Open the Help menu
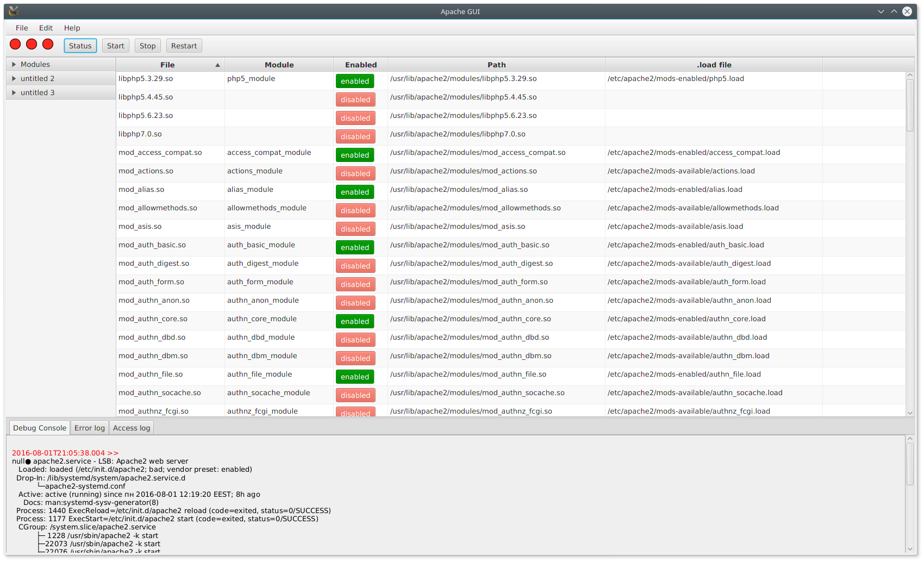The width and height of the screenshot is (924, 562). click(x=72, y=28)
